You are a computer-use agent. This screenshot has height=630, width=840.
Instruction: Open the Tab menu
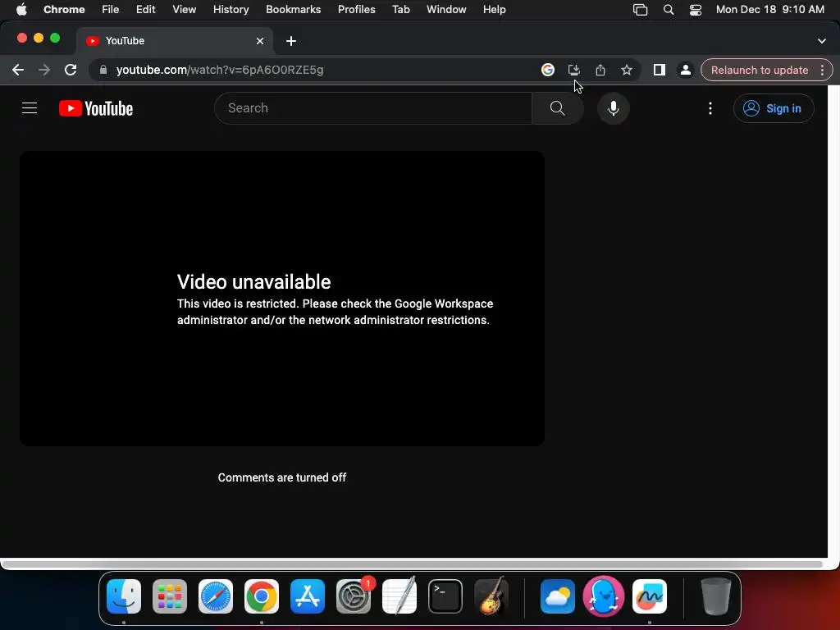400,9
